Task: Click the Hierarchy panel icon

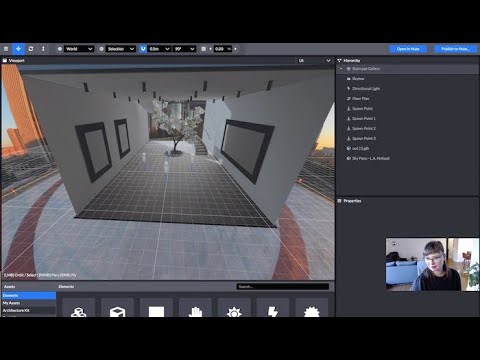Action: pyautogui.click(x=340, y=61)
